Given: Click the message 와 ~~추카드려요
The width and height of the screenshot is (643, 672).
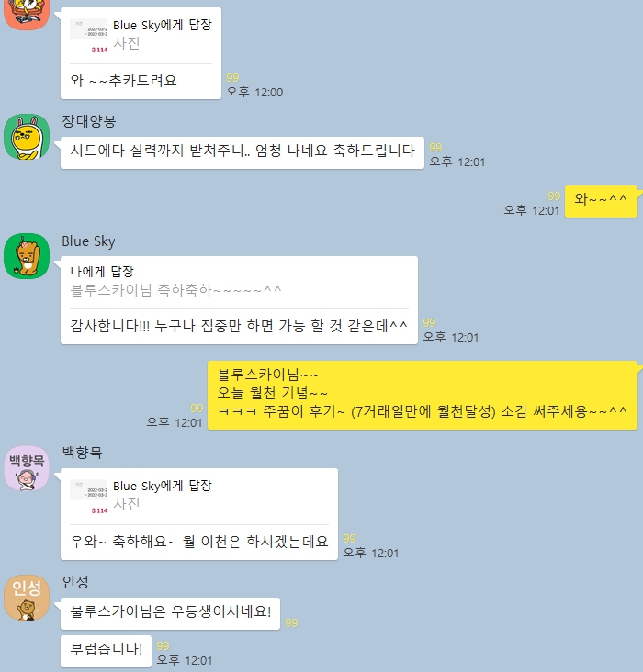Looking at the screenshot, I should point(141,81).
